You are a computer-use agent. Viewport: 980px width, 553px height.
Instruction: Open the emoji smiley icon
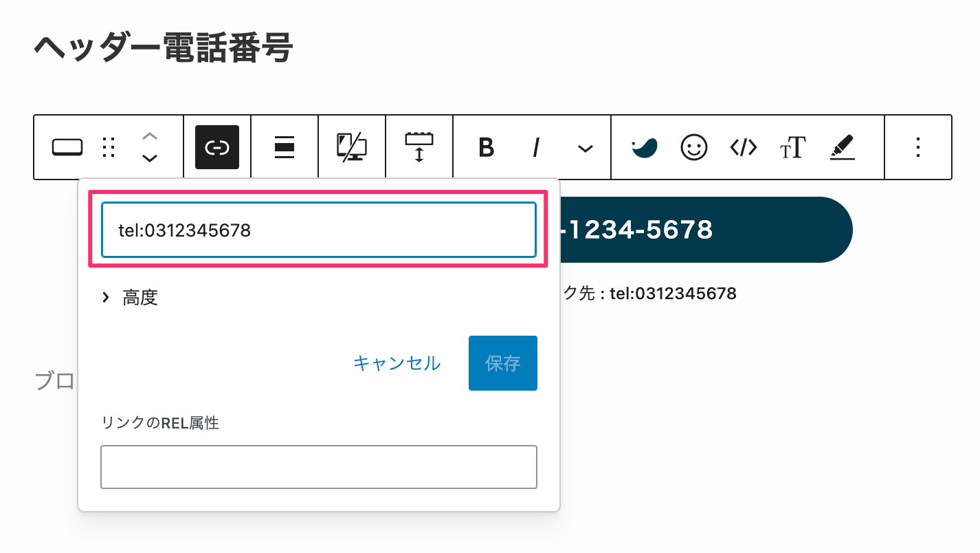coord(694,147)
